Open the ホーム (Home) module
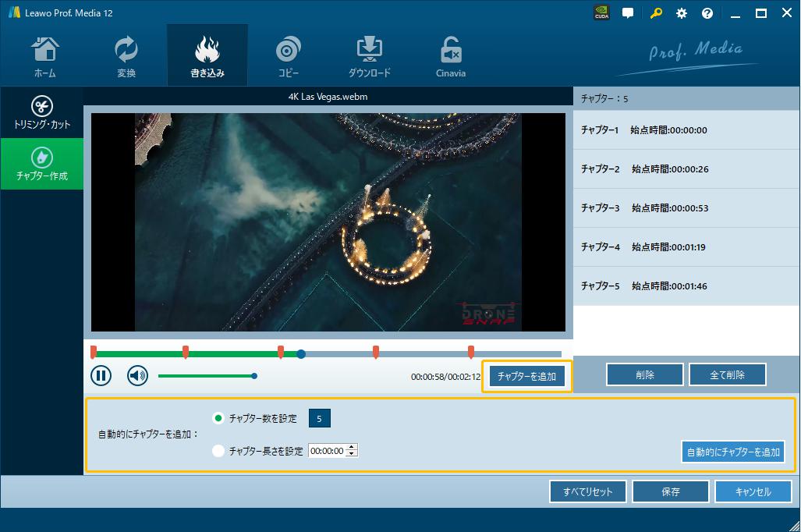801x532 pixels. [x=44, y=56]
